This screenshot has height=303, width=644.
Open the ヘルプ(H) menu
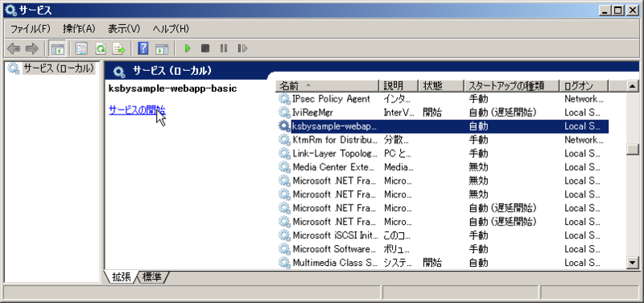click(171, 29)
